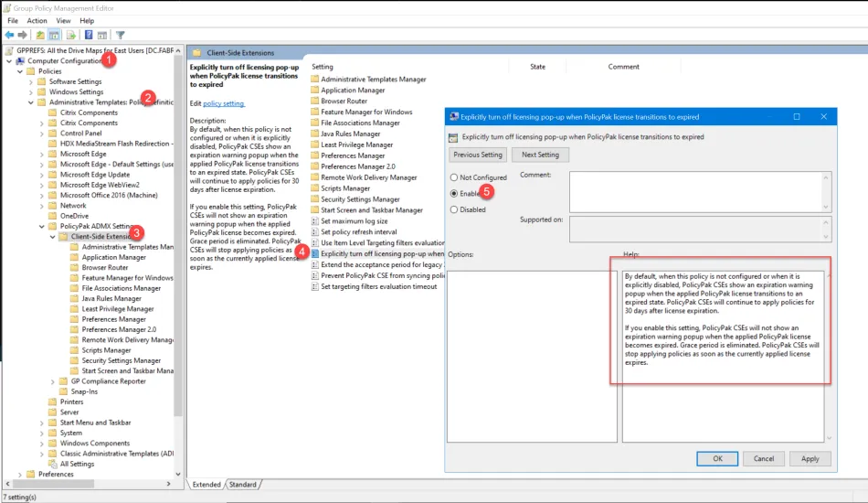
Task: Click the Up One Level folder icon
Action: pos(40,35)
